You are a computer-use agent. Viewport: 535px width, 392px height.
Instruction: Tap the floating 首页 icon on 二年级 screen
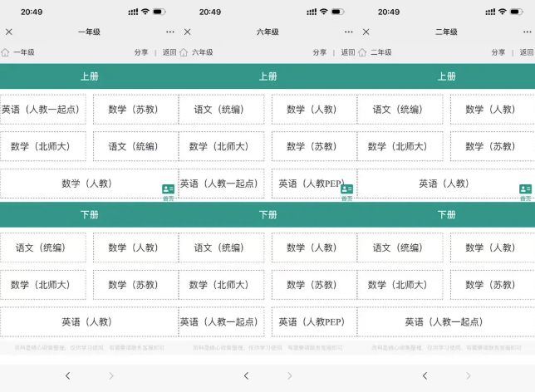point(525,192)
